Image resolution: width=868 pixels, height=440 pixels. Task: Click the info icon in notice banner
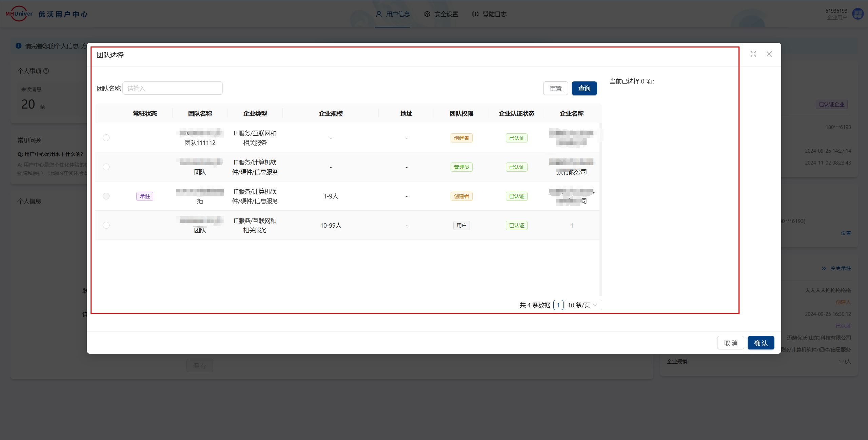19,46
